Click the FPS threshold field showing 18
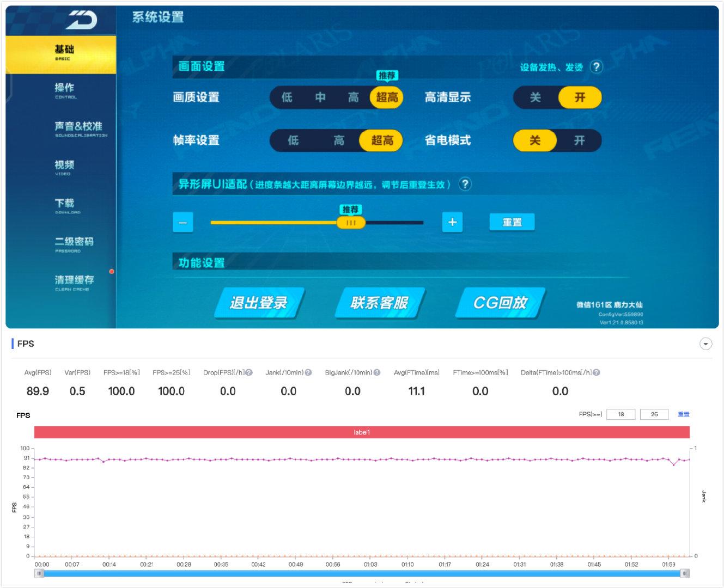Image resolution: width=724 pixels, height=588 pixels. pyautogui.click(x=620, y=414)
